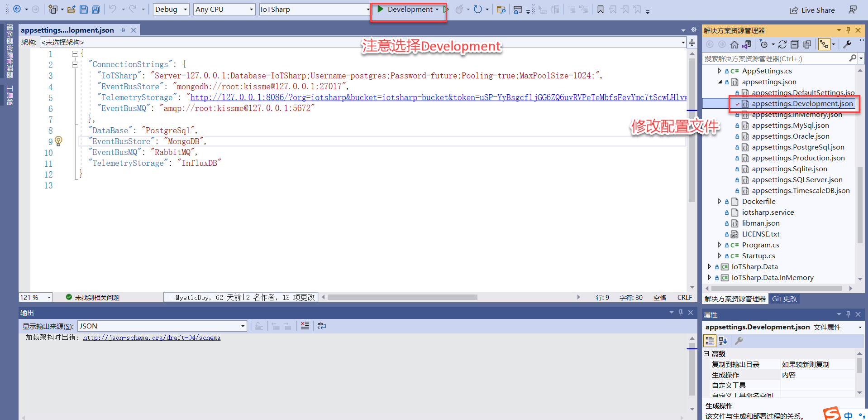This screenshot has height=420, width=868.
Task: Open the json-schema.org draft-04 schema link
Action: pos(152,338)
